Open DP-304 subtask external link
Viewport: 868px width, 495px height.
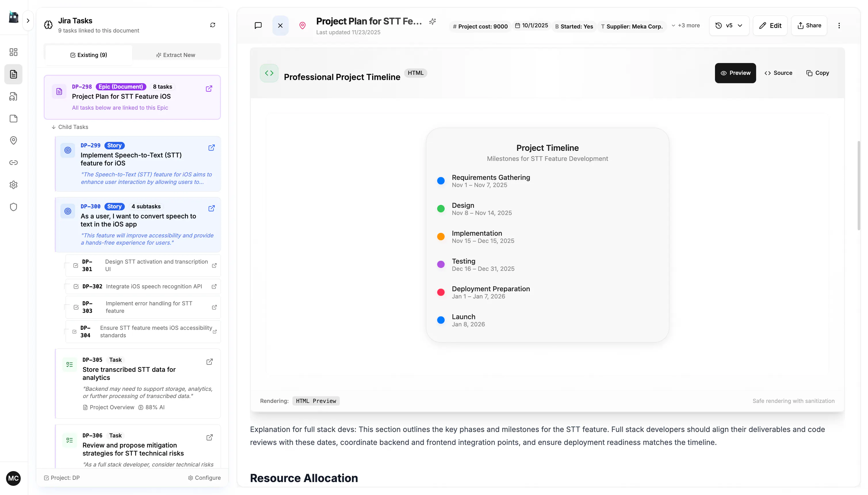pos(215,332)
